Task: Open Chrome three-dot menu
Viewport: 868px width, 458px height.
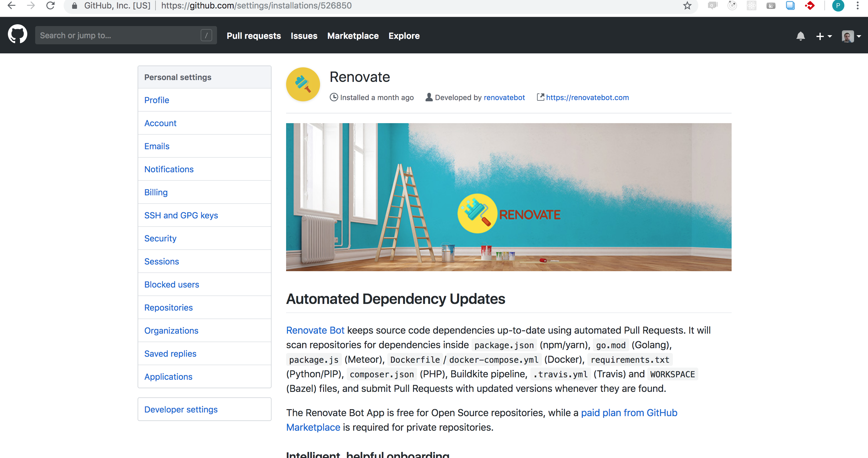Action: pyautogui.click(x=858, y=6)
